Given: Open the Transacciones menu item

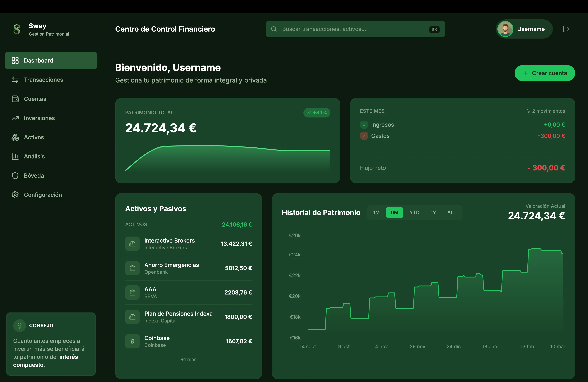Looking at the screenshot, I should [x=43, y=80].
